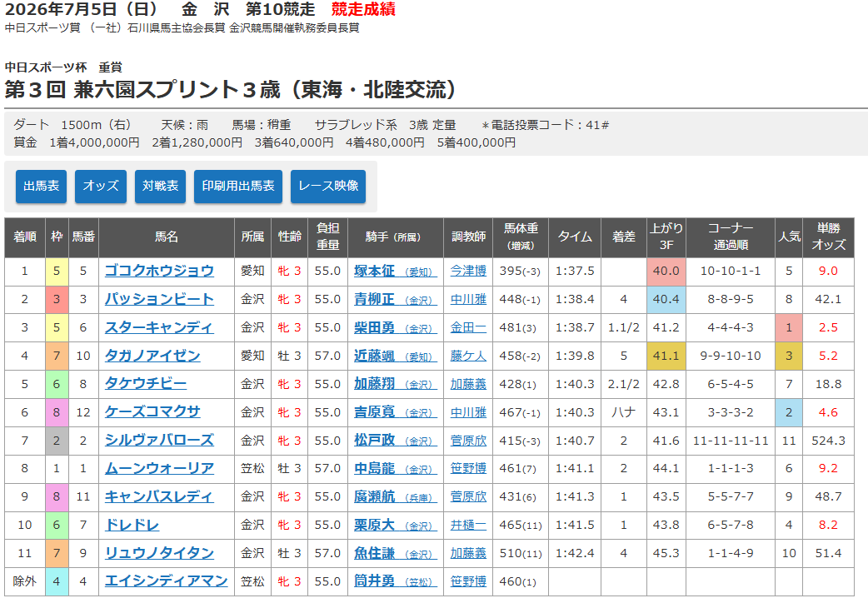The image size is (868, 608).
Task: Select the pink 40.0 final-3F cell
Action: pyautogui.click(x=666, y=271)
